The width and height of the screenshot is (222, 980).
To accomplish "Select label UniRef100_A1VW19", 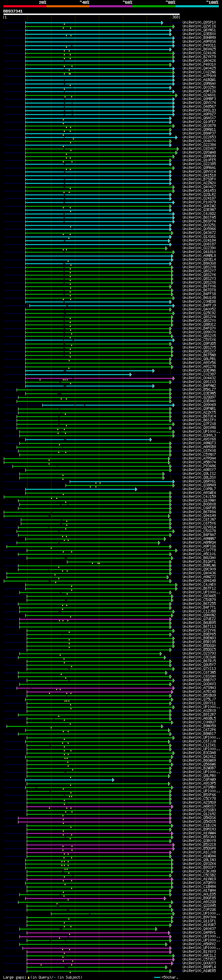I will (x=199, y=879).
